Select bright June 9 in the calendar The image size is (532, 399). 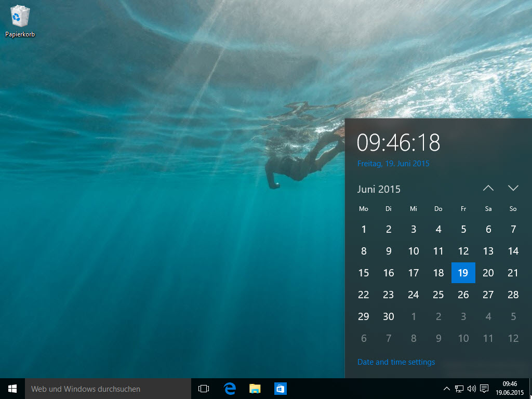[389, 251]
